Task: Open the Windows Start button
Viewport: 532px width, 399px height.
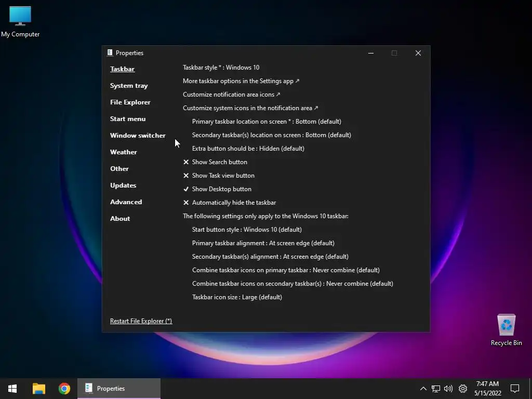Action: [x=12, y=389]
